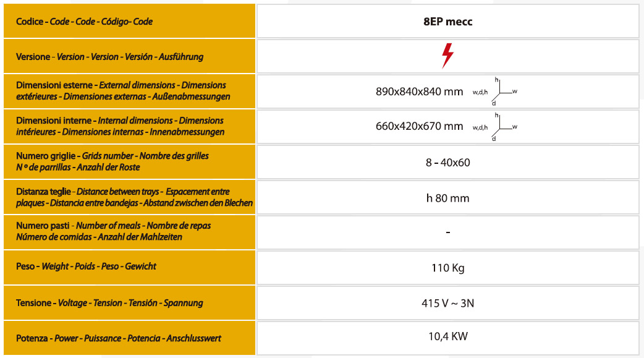Select the 8 - 40x60 grids value

pos(447,163)
